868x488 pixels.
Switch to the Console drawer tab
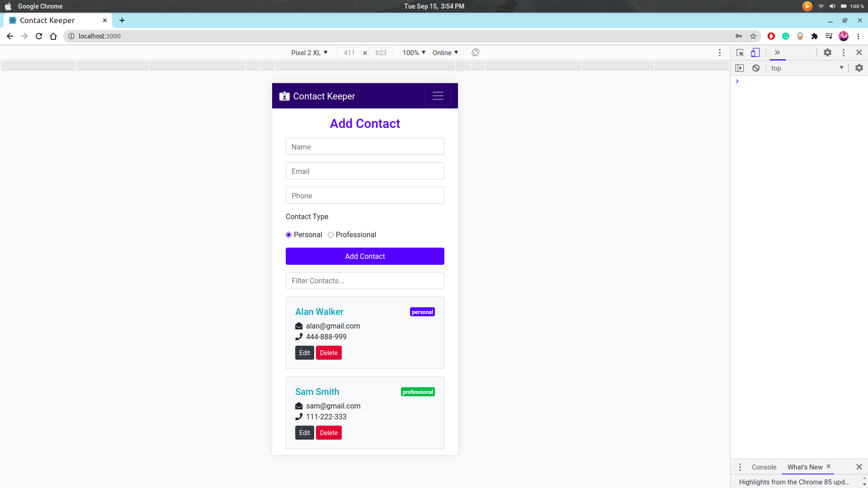tap(764, 467)
